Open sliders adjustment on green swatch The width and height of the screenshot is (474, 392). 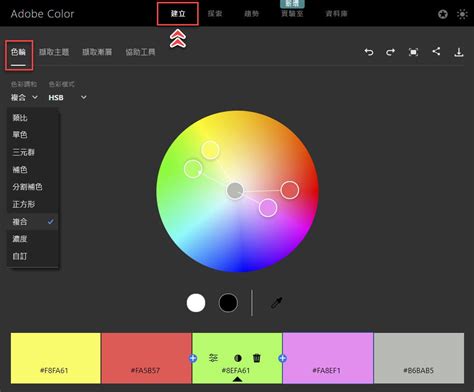[213, 358]
